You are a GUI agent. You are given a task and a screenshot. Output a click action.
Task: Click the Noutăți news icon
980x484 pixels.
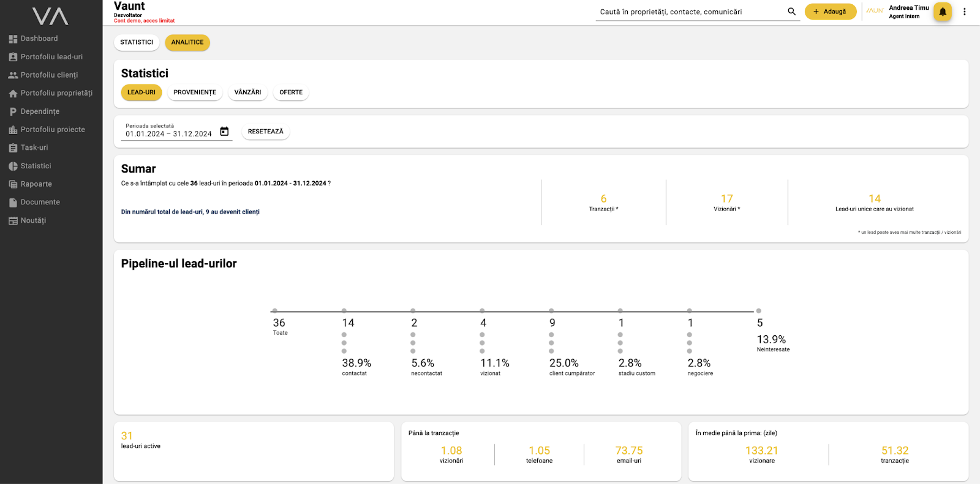[13, 221]
